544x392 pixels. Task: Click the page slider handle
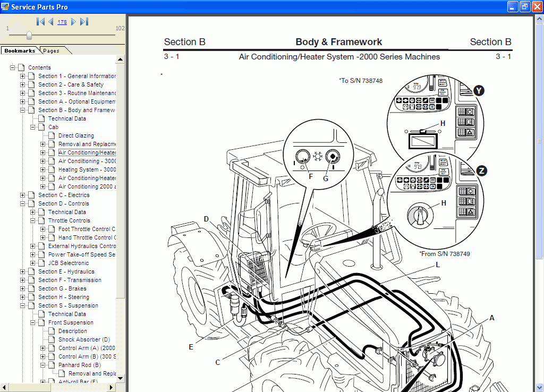29,35
